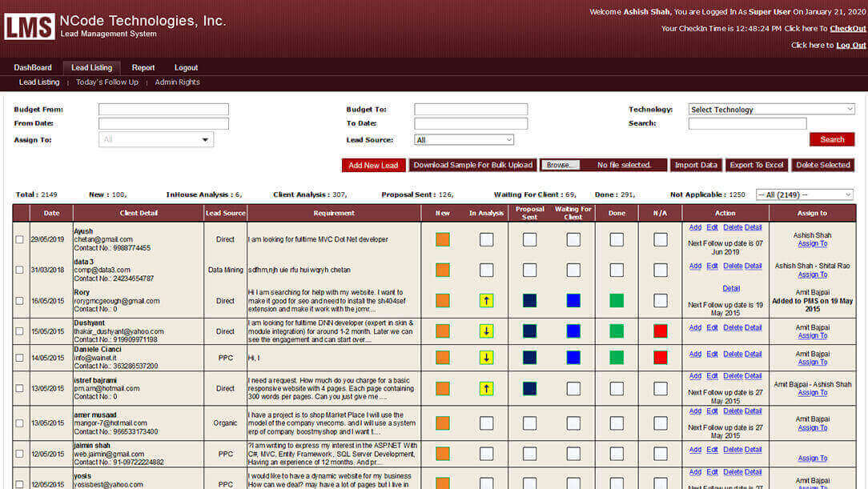Tick the row-select checkbox for Ayush's lead
The image size is (868, 489).
tap(20, 239)
